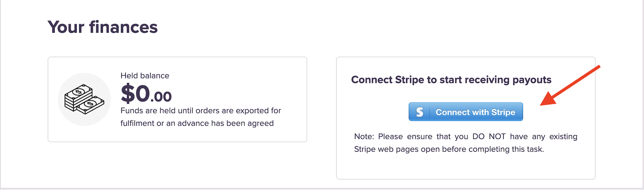
Task: Click the ".00" cents portion of the balance
Action: coord(161,97)
